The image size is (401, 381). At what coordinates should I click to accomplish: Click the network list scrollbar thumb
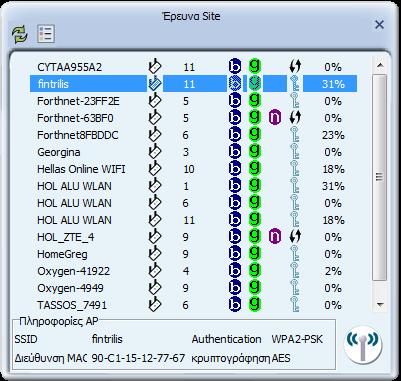380,177
